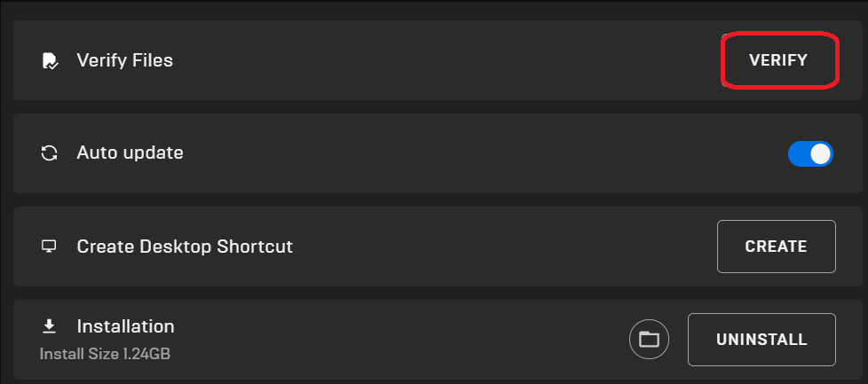Click the "Verify Files" label text

[124, 61]
